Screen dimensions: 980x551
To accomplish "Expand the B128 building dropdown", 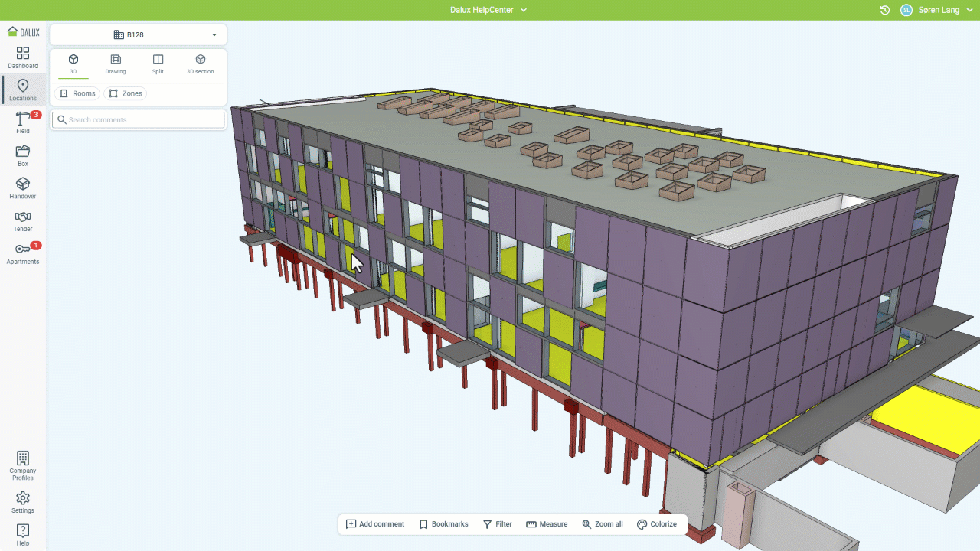I will [138, 35].
